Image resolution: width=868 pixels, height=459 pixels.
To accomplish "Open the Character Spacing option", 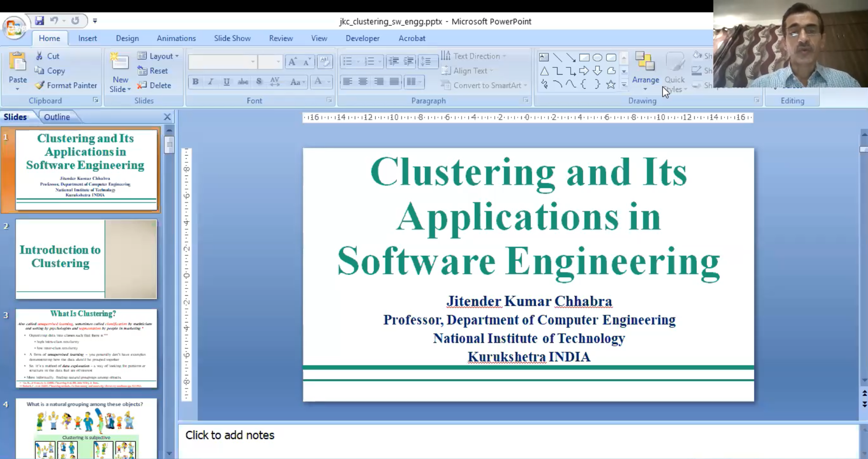I will 275,82.
